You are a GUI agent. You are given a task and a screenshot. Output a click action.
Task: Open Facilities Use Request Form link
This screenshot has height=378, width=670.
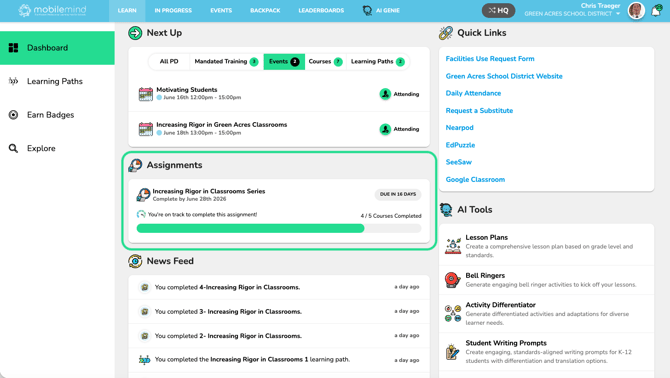(490, 59)
